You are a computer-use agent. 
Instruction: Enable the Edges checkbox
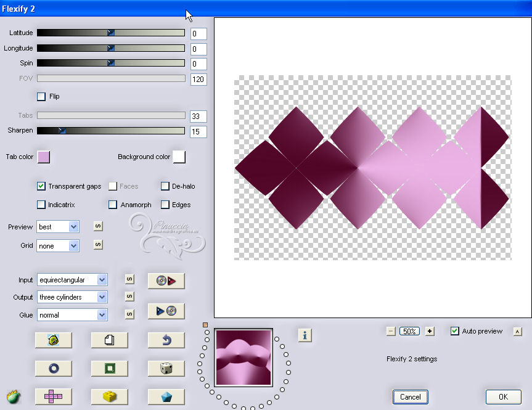(x=165, y=205)
